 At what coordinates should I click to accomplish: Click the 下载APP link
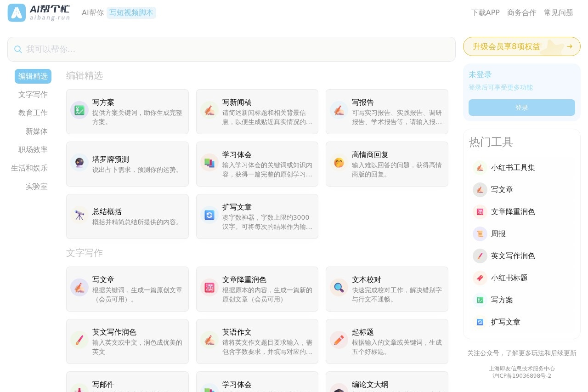click(485, 13)
